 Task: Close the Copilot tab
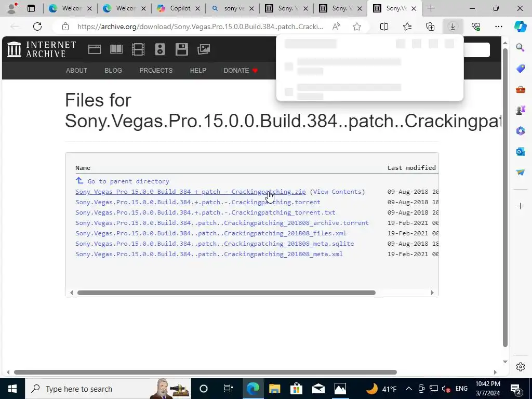(197, 8)
